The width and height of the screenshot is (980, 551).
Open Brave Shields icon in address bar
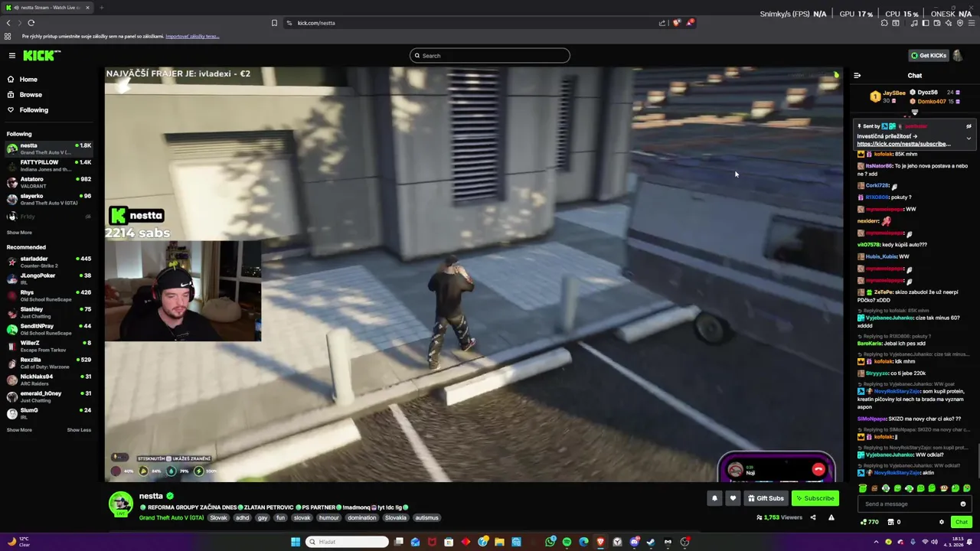coord(676,23)
